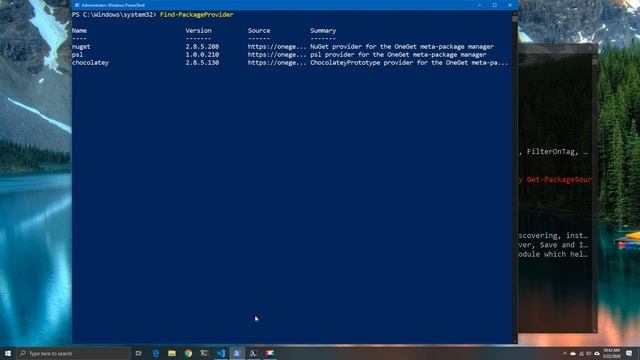Screen dimensions: 640x360
Task: Click the nuget row source URL
Action: click(x=277, y=47)
